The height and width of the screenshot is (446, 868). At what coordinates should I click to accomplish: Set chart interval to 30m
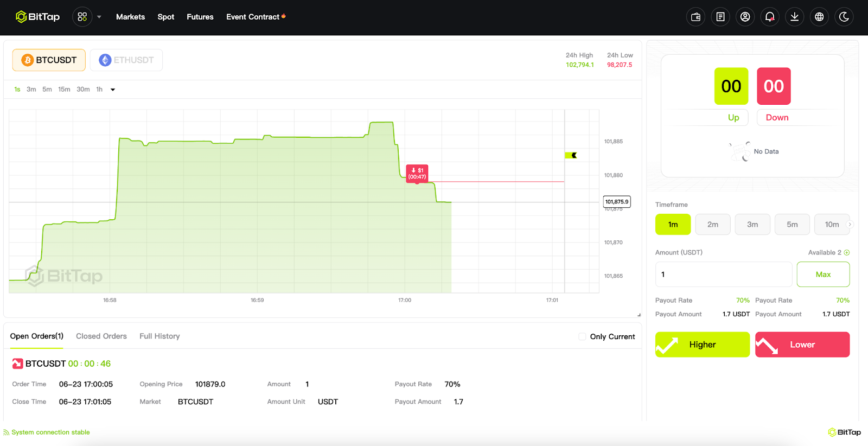coord(83,90)
